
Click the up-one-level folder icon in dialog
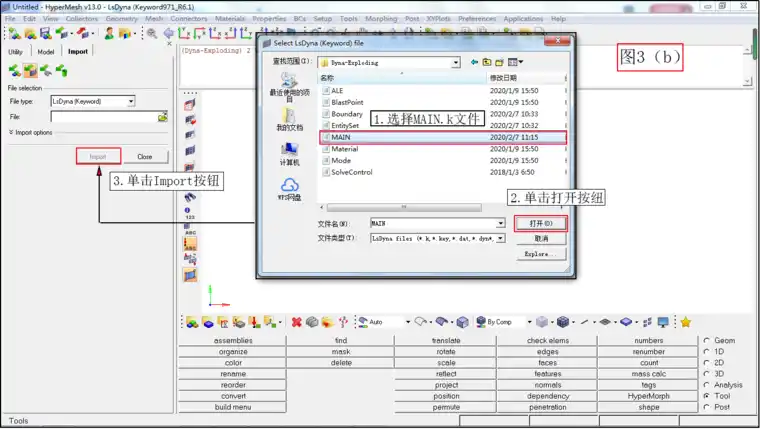tap(487, 62)
